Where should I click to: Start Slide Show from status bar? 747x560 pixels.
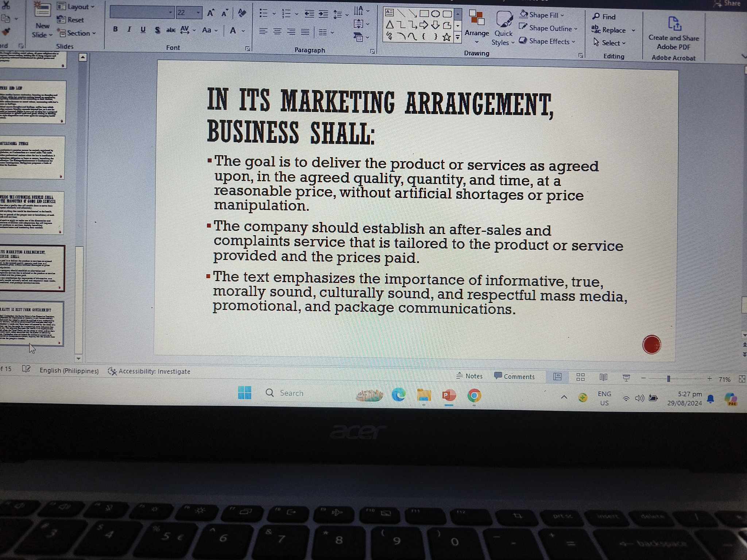pyautogui.click(x=626, y=378)
